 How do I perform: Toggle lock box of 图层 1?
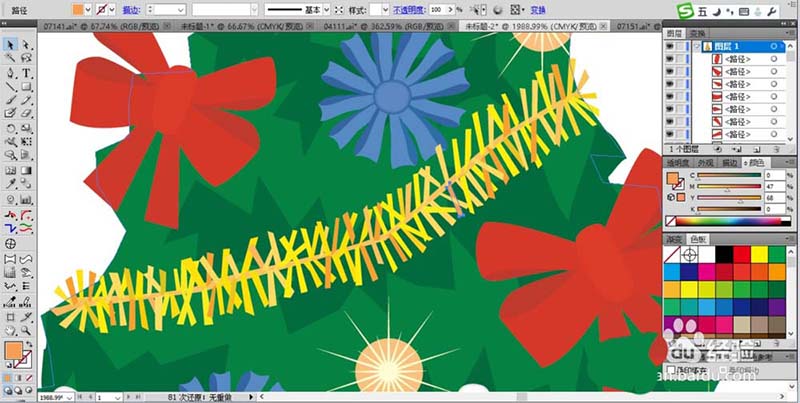click(681, 46)
